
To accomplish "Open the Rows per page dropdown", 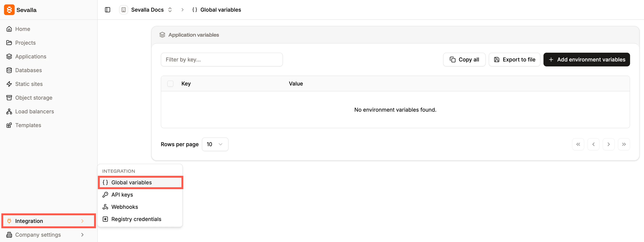I will click(x=215, y=144).
